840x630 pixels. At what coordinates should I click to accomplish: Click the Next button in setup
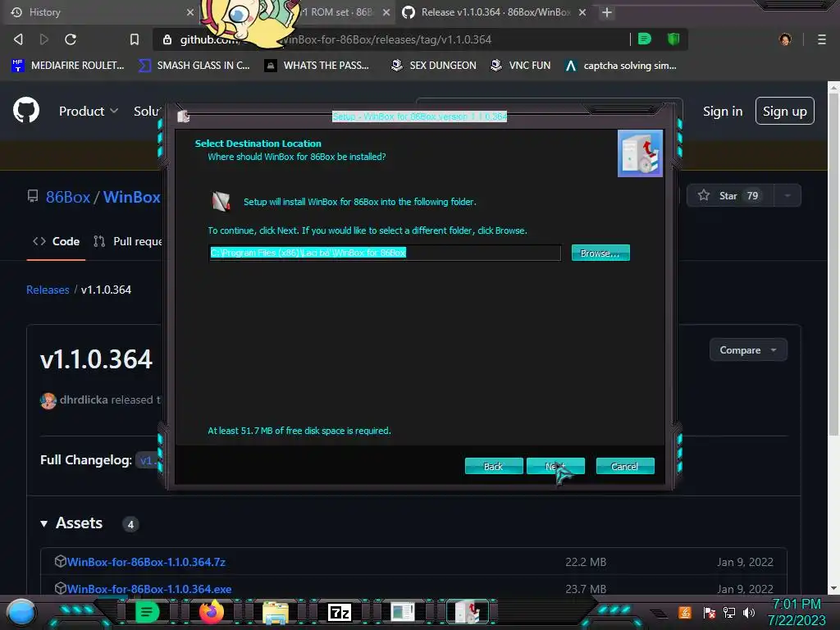point(555,466)
